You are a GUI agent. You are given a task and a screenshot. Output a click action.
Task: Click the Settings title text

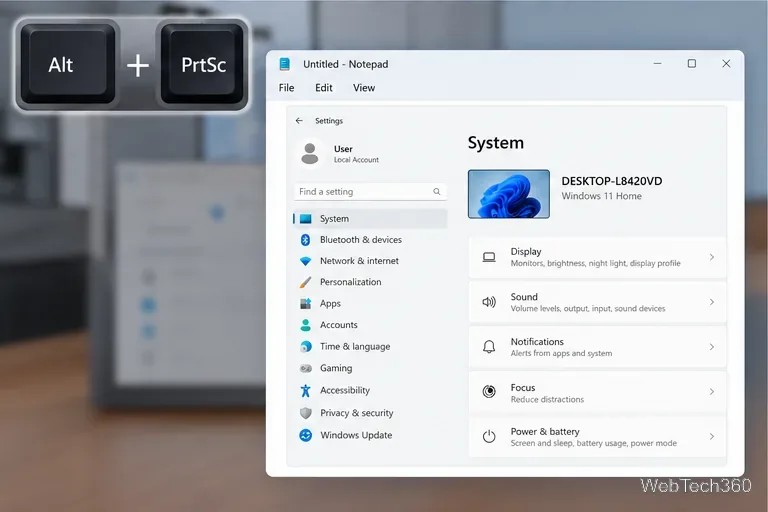329,121
